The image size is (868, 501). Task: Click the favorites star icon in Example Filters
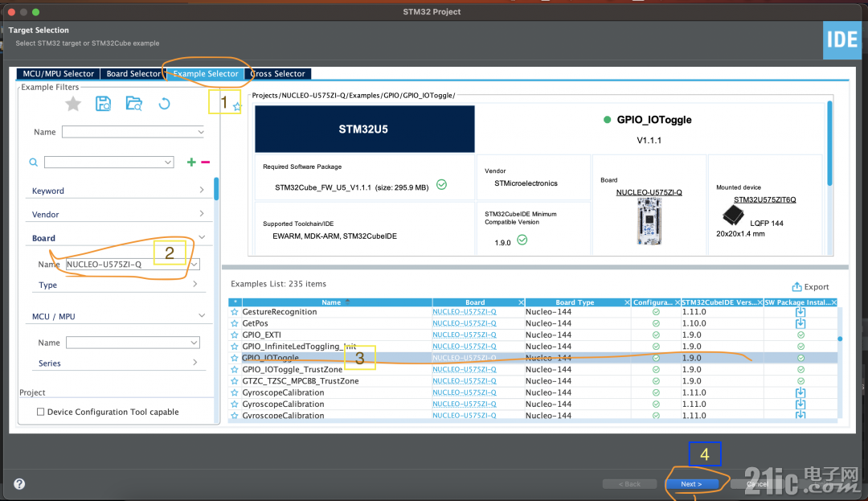(x=73, y=104)
